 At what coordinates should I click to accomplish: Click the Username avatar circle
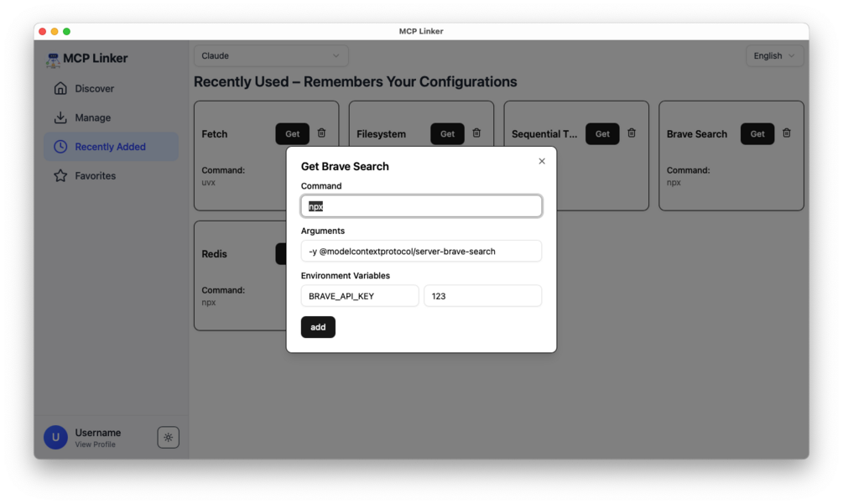pyautogui.click(x=55, y=438)
